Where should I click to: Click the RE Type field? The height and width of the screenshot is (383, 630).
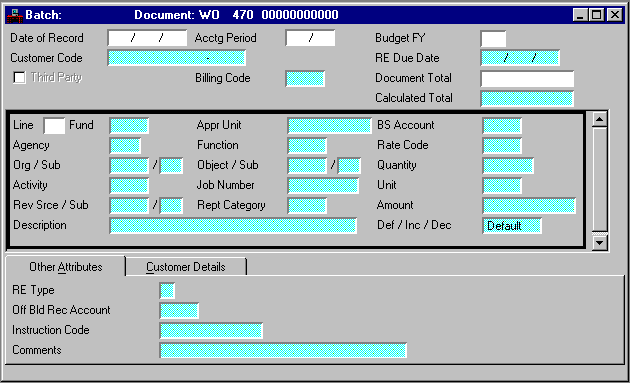(167, 291)
